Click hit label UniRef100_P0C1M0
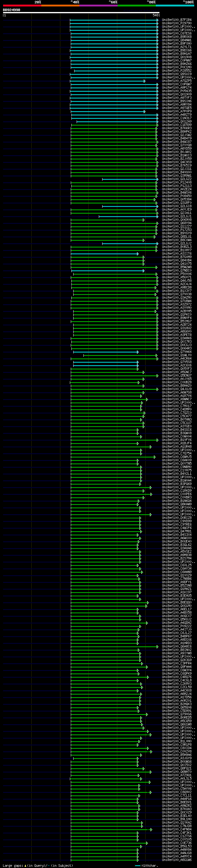 pyautogui.click(x=177, y=67)
